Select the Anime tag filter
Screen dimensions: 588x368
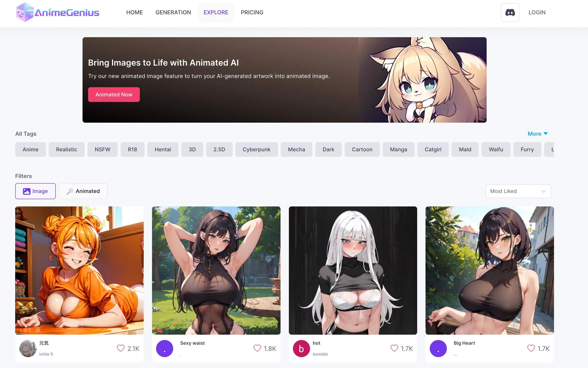click(x=31, y=149)
